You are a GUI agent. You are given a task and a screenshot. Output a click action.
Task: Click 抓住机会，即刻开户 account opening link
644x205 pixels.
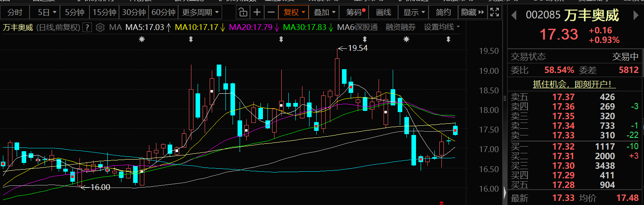pyautogui.click(x=575, y=84)
